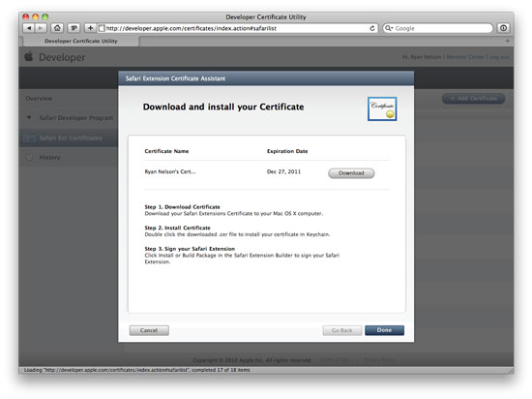The width and height of the screenshot is (532, 399).
Task: Click the Developer heading text
Action: (x=62, y=57)
